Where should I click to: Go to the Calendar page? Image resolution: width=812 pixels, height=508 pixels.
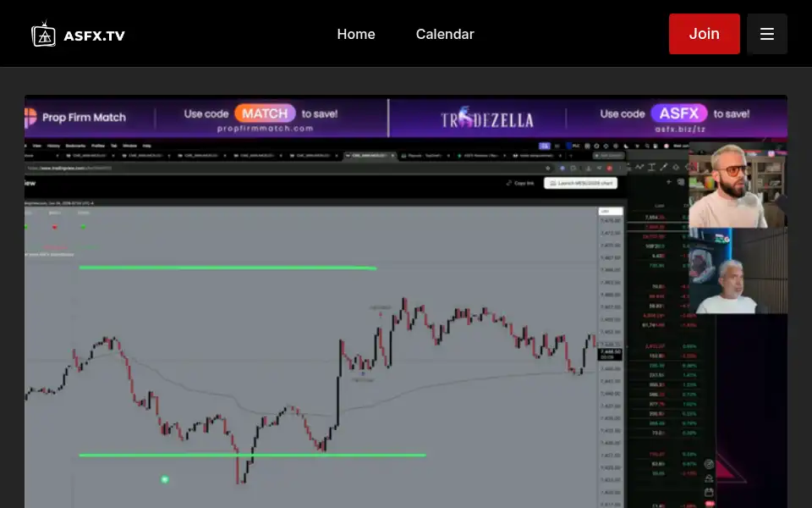445,34
